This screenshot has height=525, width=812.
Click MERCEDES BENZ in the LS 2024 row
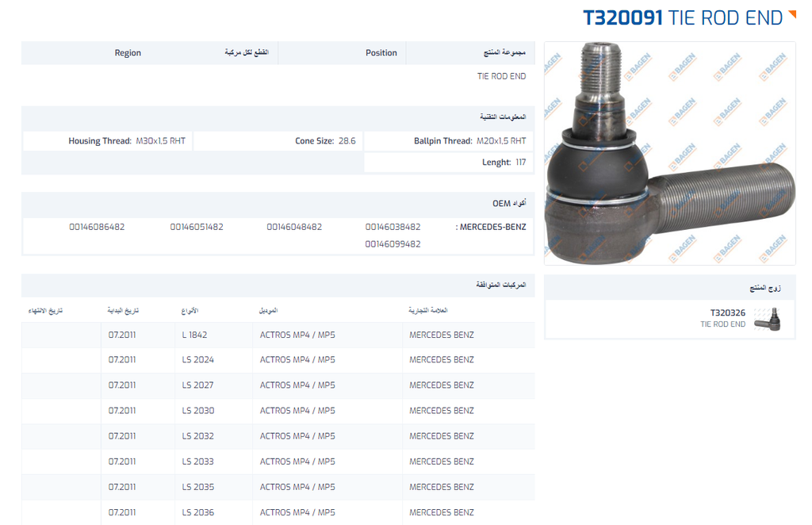click(x=442, y=359)
